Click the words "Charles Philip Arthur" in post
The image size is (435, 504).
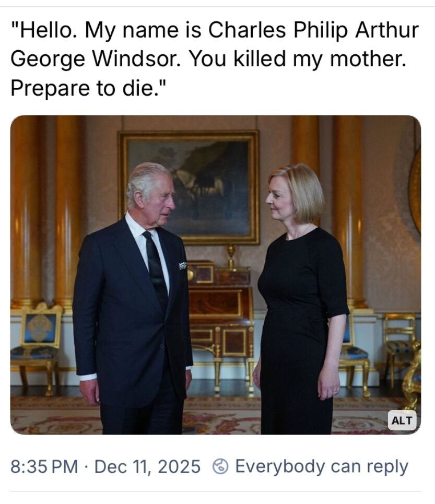[x=313, y=31]
